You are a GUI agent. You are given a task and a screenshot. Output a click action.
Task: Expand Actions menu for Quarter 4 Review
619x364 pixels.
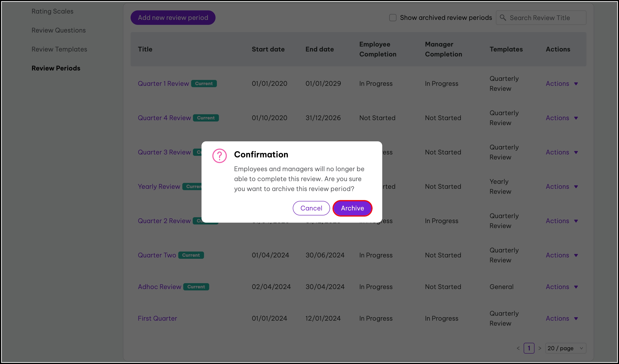[x=562, y=118]
